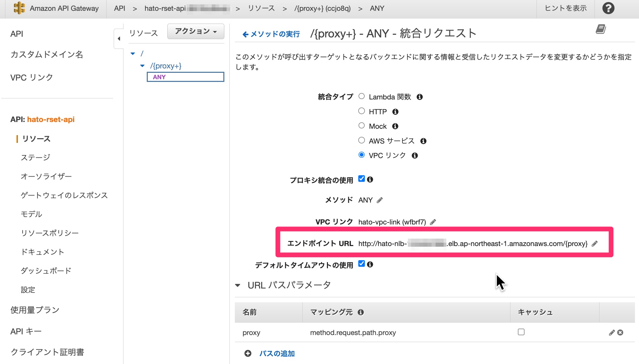Screen dimensions: 639x364
Task: Click pencil icon next to VPC link
Action: [x=433, y=222]
